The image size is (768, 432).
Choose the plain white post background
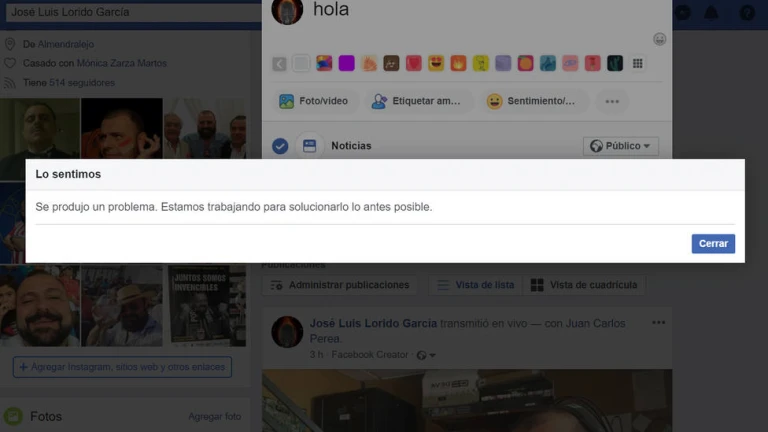click(x=301, y=63)
